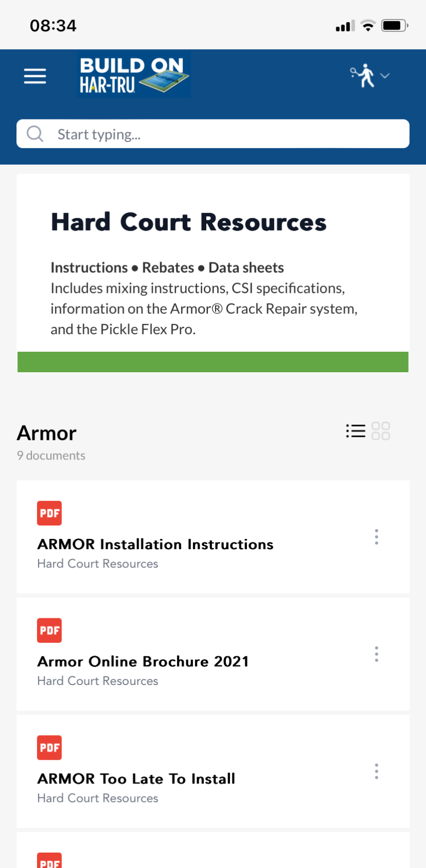Open ARMOR Too Late To Install document

point(136,779)
